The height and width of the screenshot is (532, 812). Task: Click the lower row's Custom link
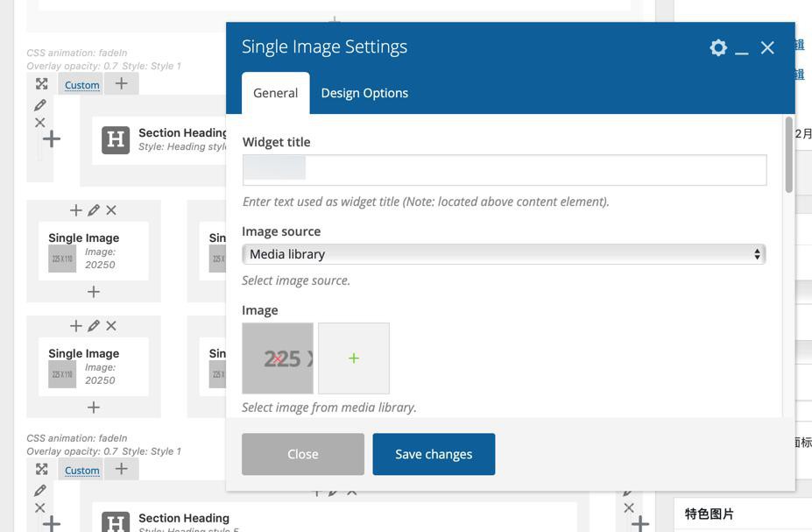pos(81,471)
